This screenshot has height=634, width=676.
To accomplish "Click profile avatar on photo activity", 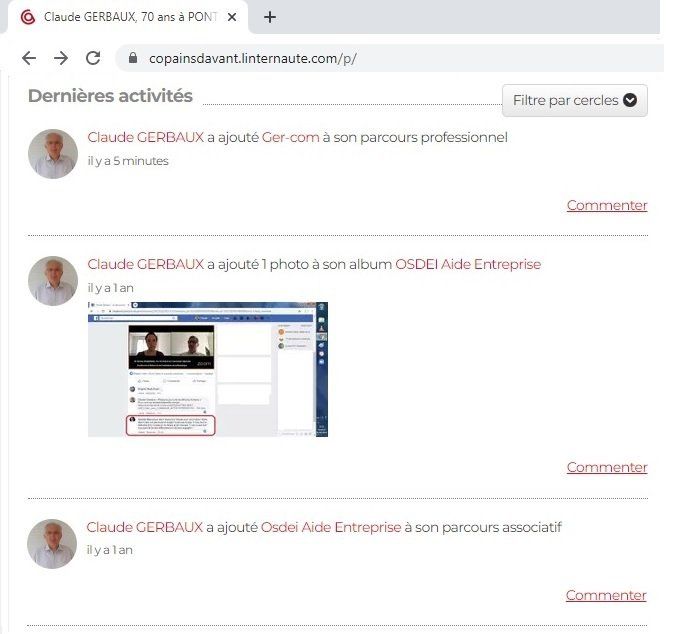I will click(x=53, y=281).
